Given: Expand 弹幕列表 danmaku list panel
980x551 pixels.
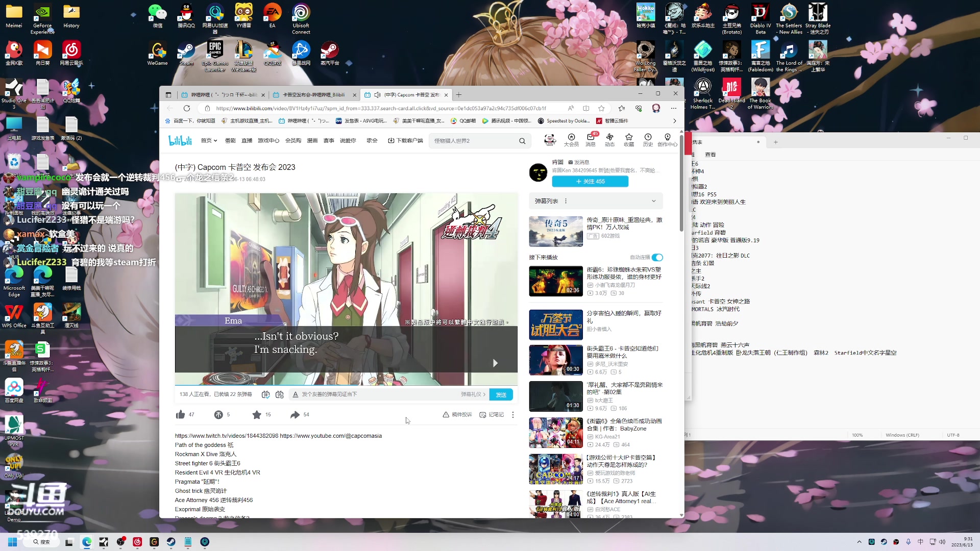Looking at the screenshot, I should click(x=654, y=201).
